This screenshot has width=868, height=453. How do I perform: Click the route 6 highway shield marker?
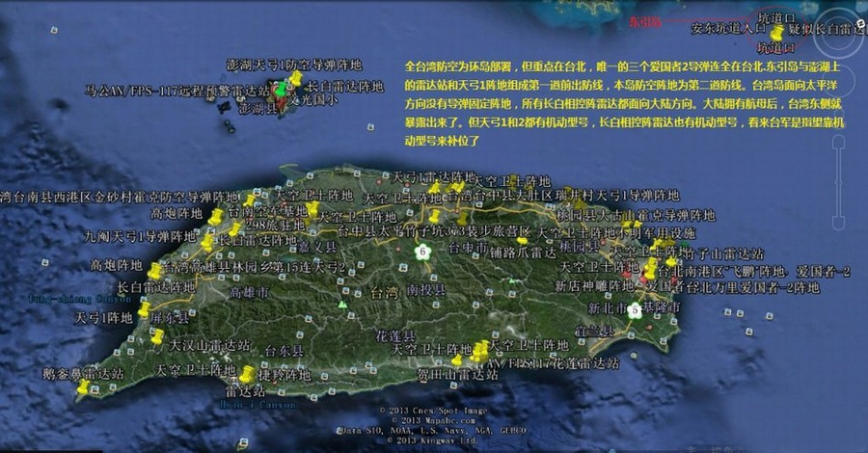point(421,252)
